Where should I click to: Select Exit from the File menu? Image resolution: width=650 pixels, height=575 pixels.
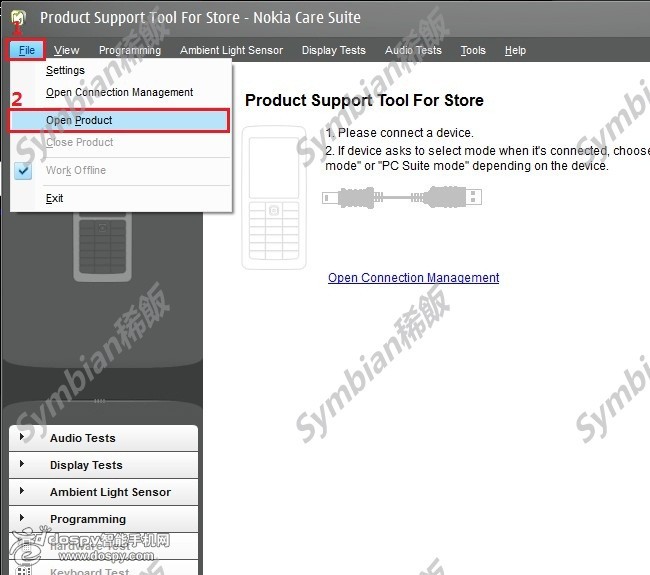(55, 198)
